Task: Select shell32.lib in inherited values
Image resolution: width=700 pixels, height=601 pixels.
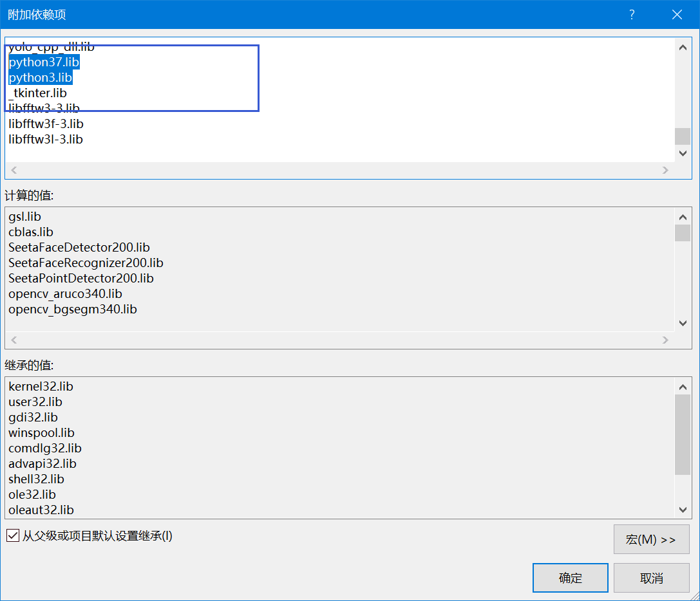Action: pos(36,479)
